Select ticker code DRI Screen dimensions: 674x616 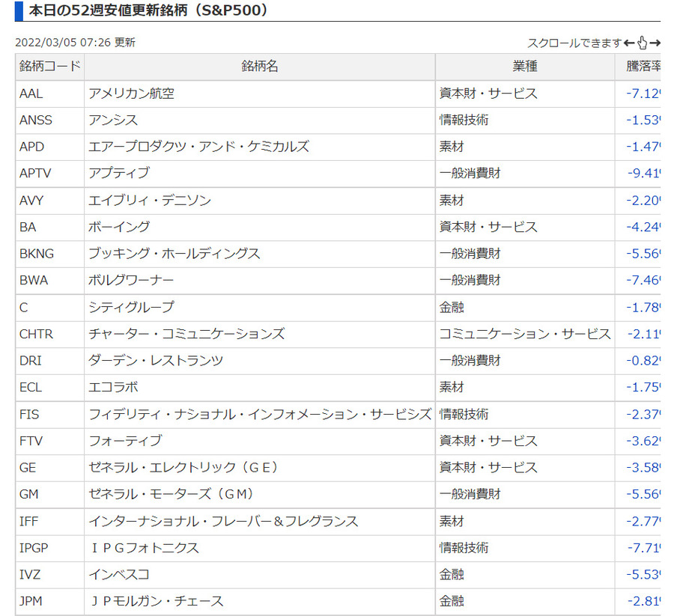(31, 361)
